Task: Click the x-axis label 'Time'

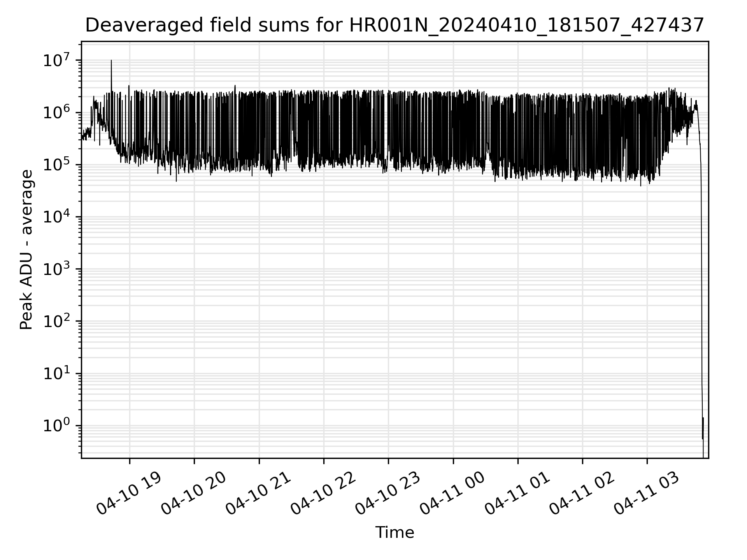Action: click(395, 532)
